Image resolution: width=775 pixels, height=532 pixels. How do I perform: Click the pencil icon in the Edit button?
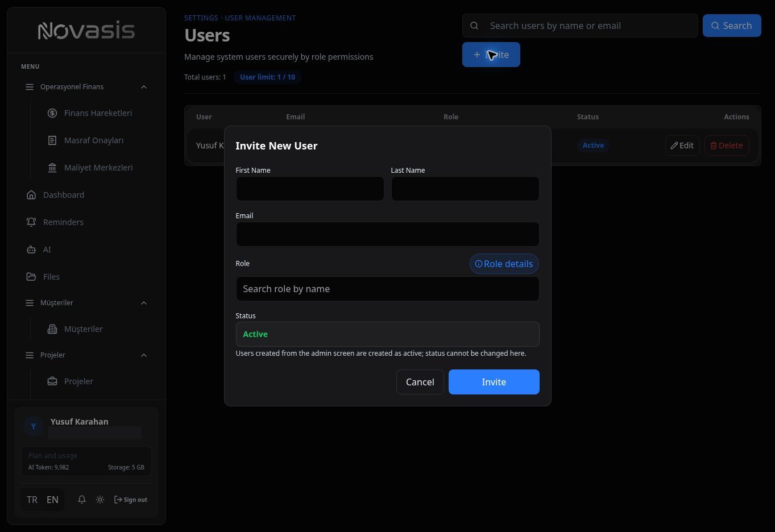[674, 146]
